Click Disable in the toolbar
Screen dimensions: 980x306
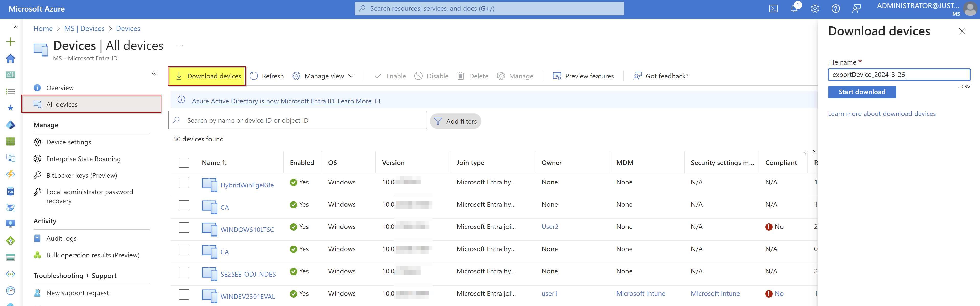(431, 76)
